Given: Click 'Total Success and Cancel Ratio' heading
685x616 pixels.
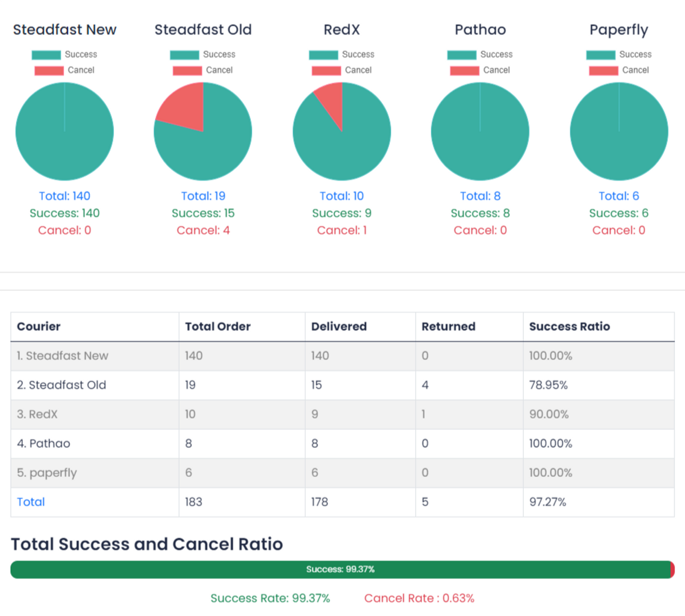Looking at the screenshot, I should [x=147, y=544].
